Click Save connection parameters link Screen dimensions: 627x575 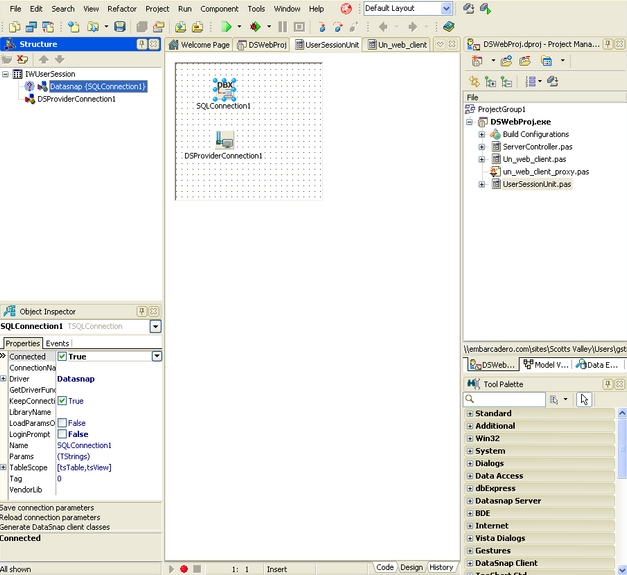(47, 507)
